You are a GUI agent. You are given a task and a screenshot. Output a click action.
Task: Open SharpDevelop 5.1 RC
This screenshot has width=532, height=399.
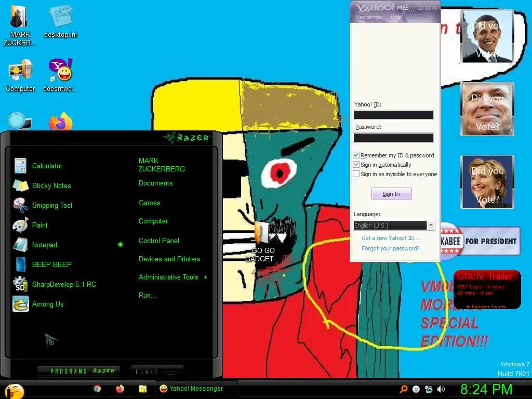(55, 284)
